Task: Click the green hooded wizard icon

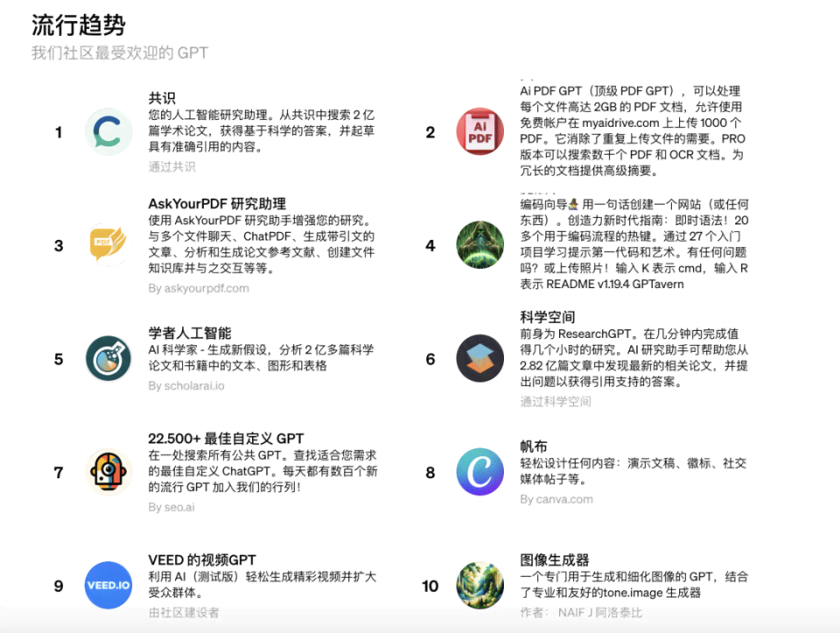Action: coord(480,245)
